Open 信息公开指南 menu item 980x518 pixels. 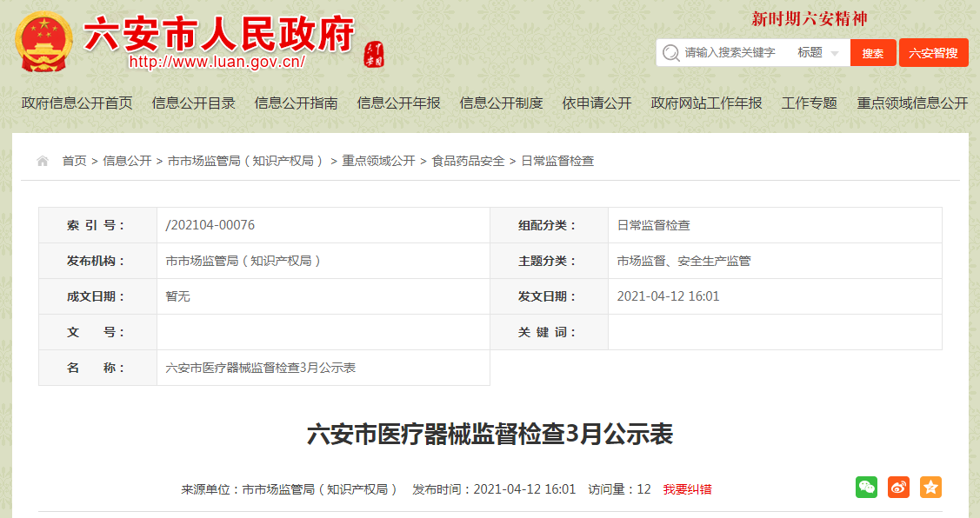(296, 103)
